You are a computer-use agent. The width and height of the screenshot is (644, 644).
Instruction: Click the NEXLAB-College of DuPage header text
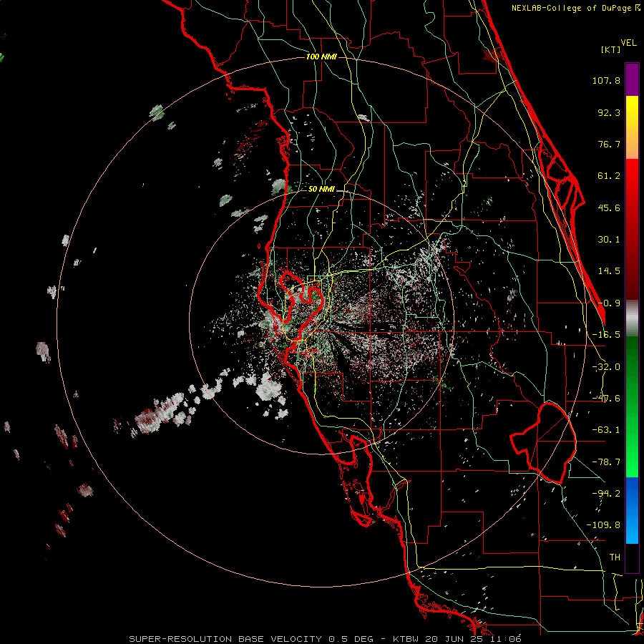[576, 8]
